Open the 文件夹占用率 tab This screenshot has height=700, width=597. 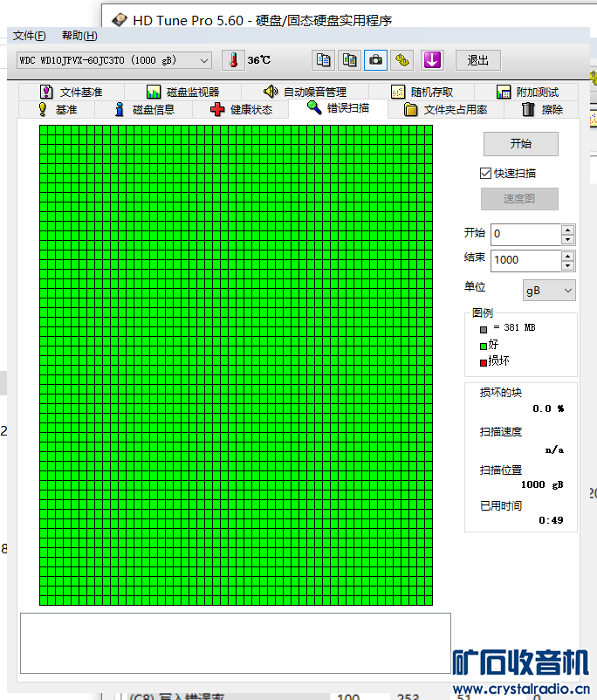tap(446, 109)
